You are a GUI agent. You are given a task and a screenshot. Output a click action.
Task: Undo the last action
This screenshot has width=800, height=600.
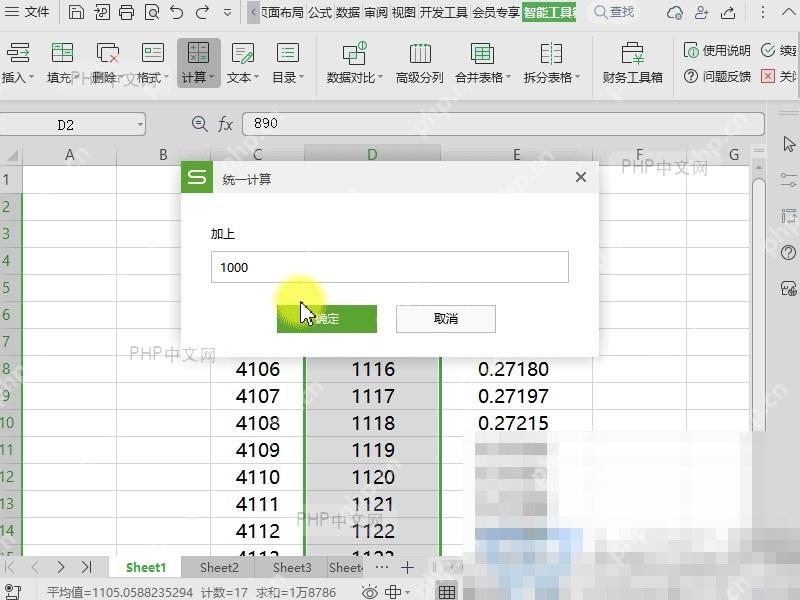tap(177, 12)
